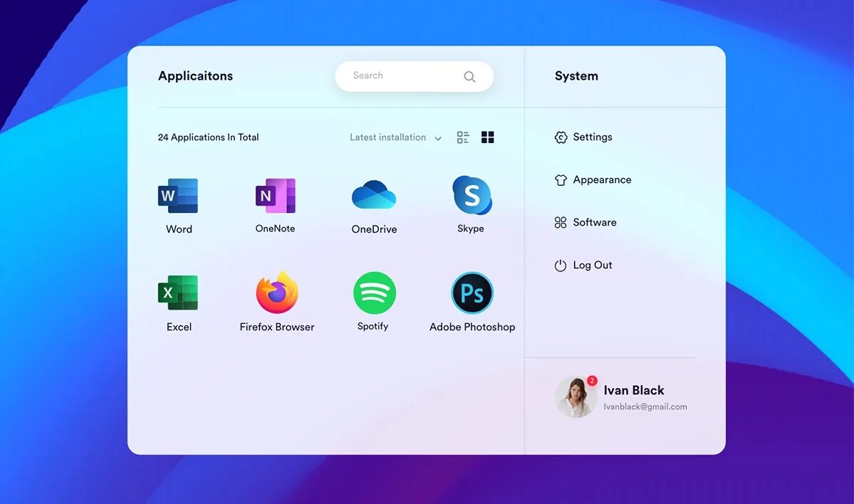Open the Latest installation sort dropdown
Screen dimensions: 854x504
pos(395,137)
